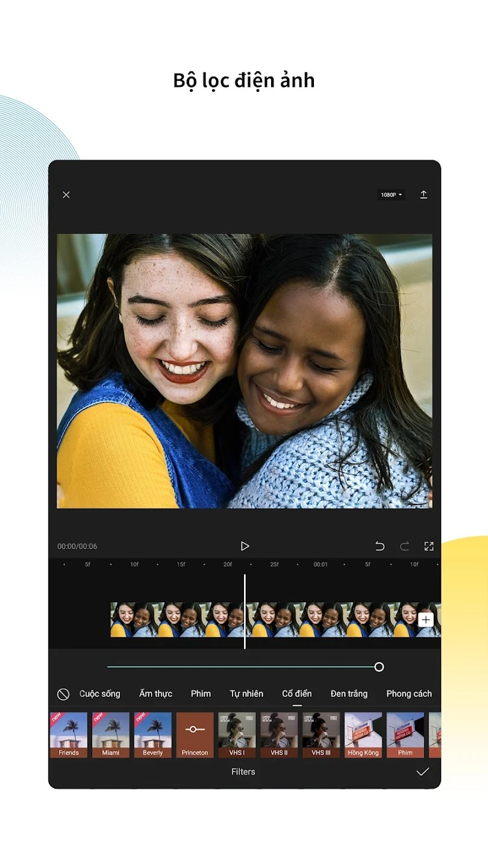The width and height of the screenshot is (488, 868).
Task: Remove filter with the no-filter icon
Action: coord(63,694)
